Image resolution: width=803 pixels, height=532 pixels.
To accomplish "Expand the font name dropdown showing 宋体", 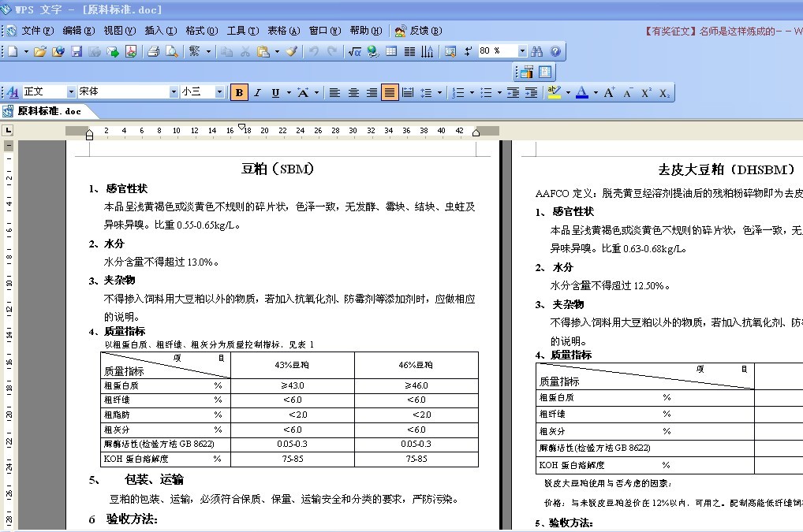I will point(174,92).
